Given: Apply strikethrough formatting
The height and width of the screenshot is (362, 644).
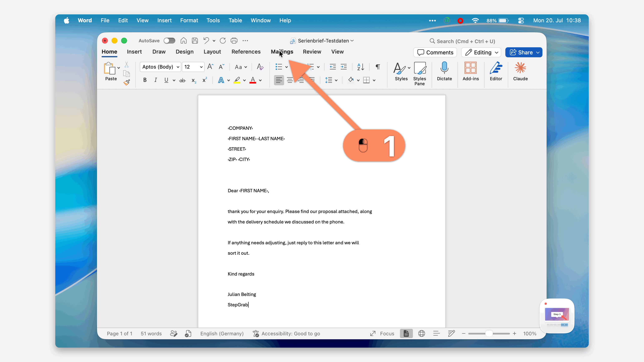Looking at the screenshot, I should coord(182,80).
